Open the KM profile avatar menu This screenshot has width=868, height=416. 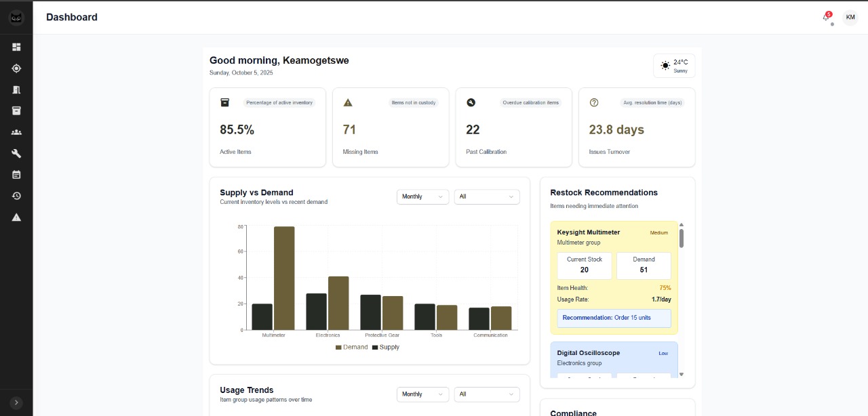click(850, 17)
